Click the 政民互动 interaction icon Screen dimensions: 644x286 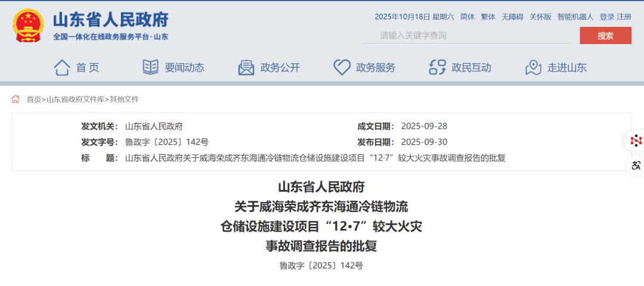(x=438, y=67)
